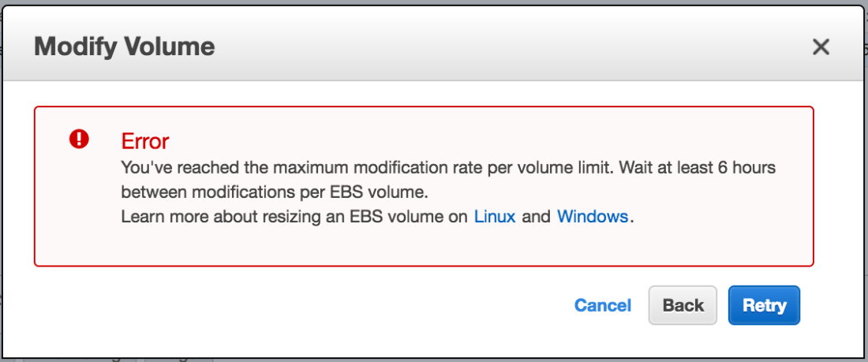Open the Windows resizing guide link

click(593, 217)
